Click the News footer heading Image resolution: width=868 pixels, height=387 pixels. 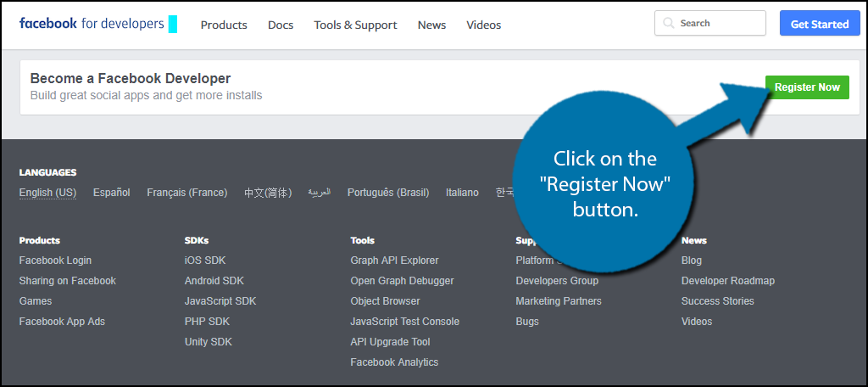[694, 240]
